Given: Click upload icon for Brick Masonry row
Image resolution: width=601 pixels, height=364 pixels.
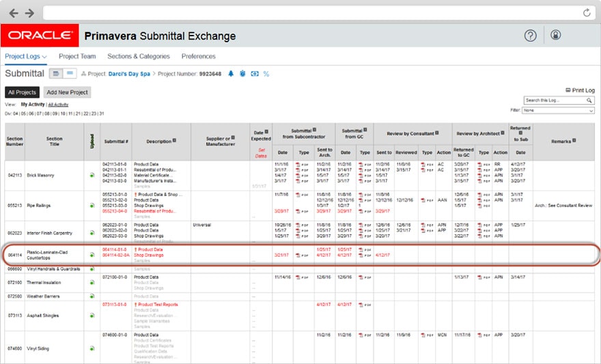Looking at the screenshot, I should tap(92, 175).
